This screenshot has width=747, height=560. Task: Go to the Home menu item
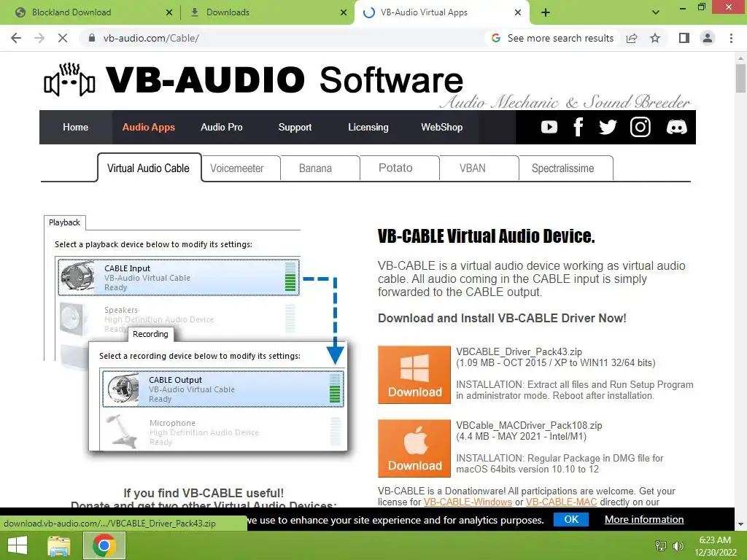click(x=75, y=127)
